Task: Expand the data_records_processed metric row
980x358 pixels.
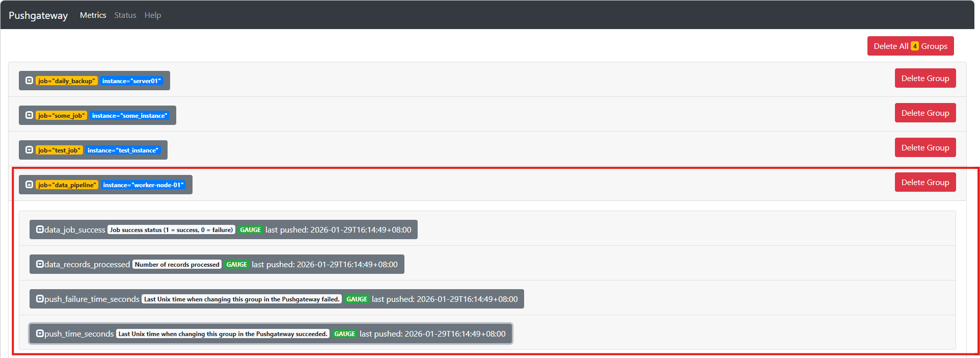Action: tap(87, 265)
